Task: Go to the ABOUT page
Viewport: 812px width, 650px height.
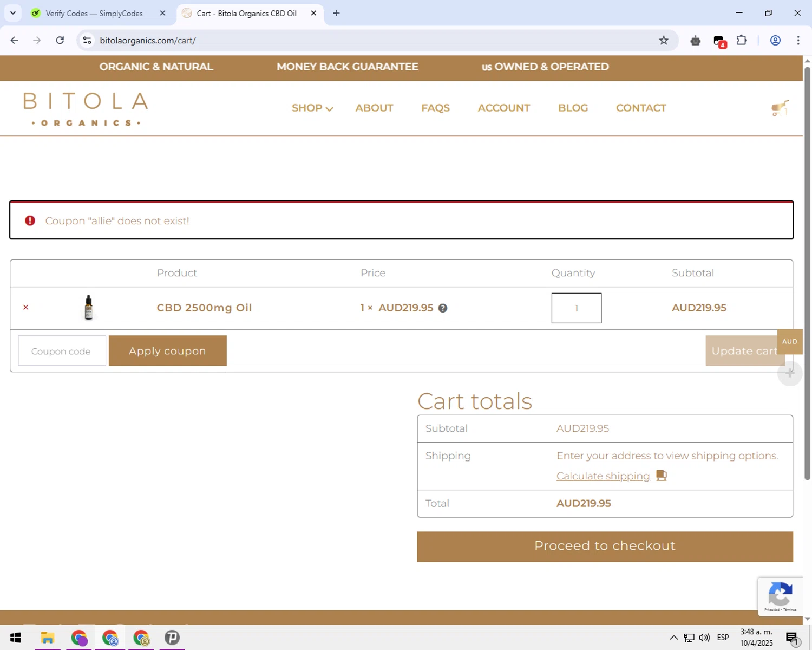Action: (x=374, y=108)
